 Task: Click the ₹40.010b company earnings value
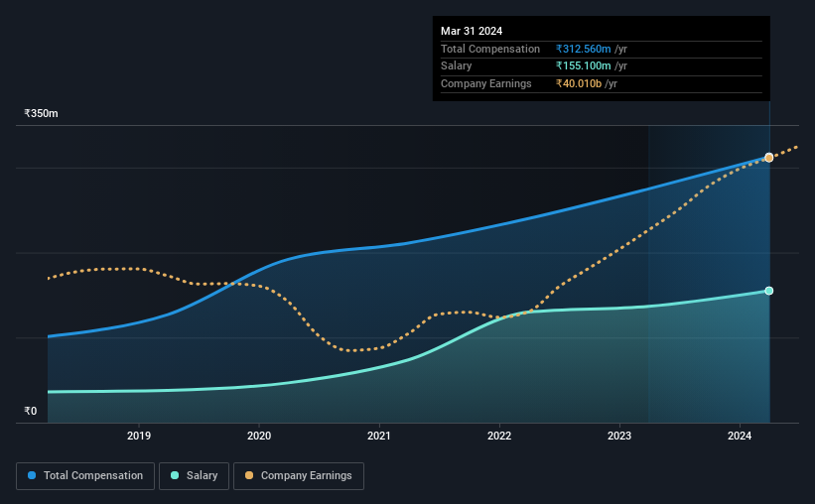click(579, 83)
